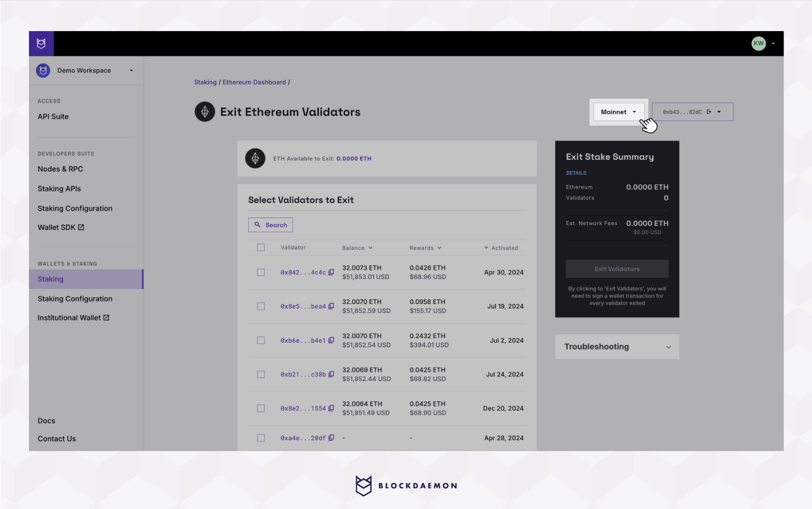Open the KW user avatar menu
The height and width of the screenshot is (509, 812).
[x=758, y=43]
